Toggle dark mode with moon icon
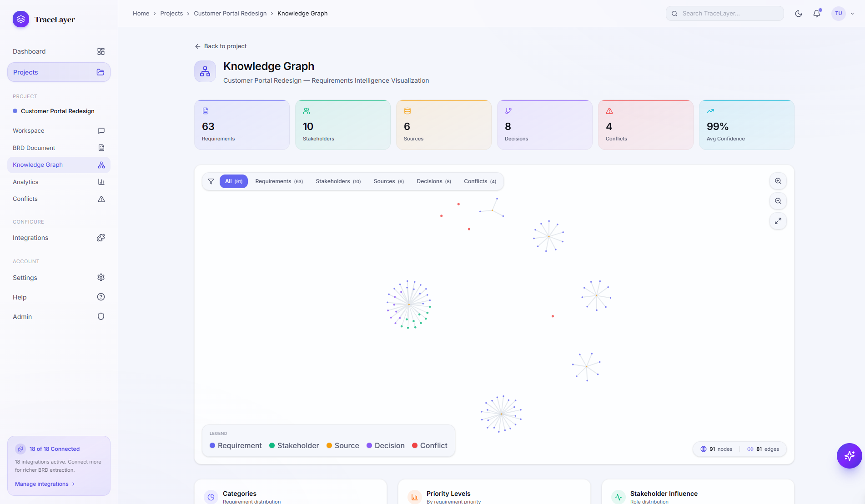Screen dimensions: 865x504 tap(798, 14)
